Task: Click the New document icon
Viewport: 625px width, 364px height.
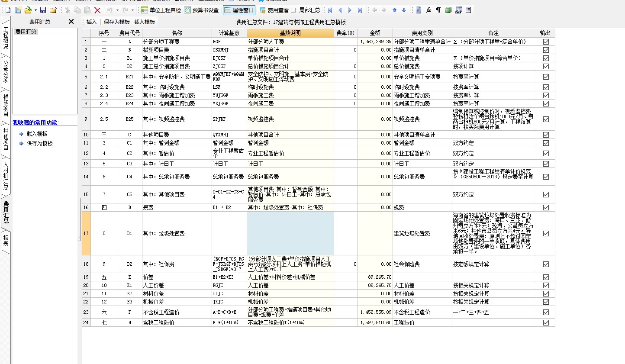Action: tap(8, 10)
